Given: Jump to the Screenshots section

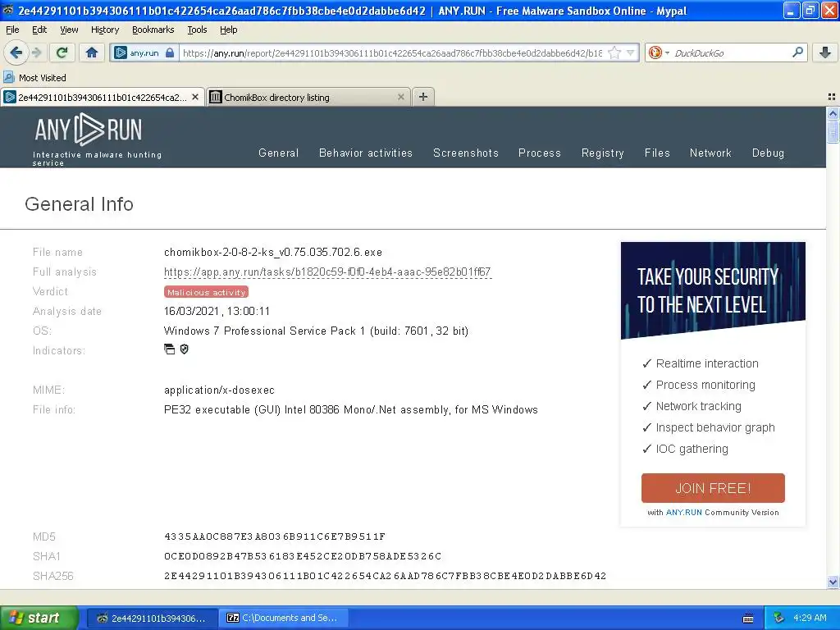Looking at the screenshot, I should coord(466,153).
